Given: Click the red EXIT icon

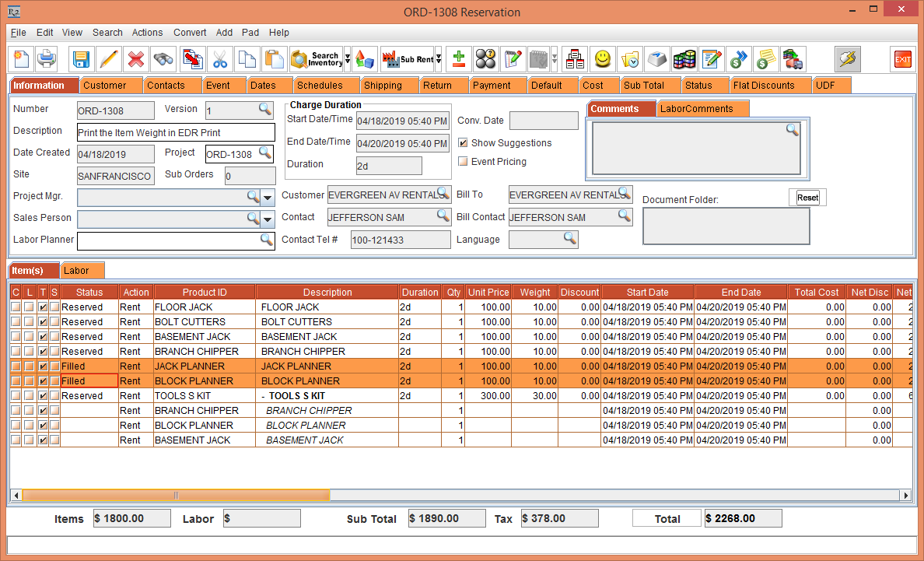Looking at the screenshot, I should tap(902, 59).
